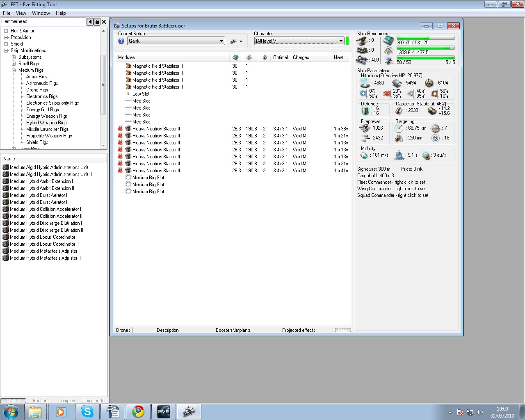
Task: Click the CPU usage progress bar
Action: pyautogui.click(x=425, y=38)
